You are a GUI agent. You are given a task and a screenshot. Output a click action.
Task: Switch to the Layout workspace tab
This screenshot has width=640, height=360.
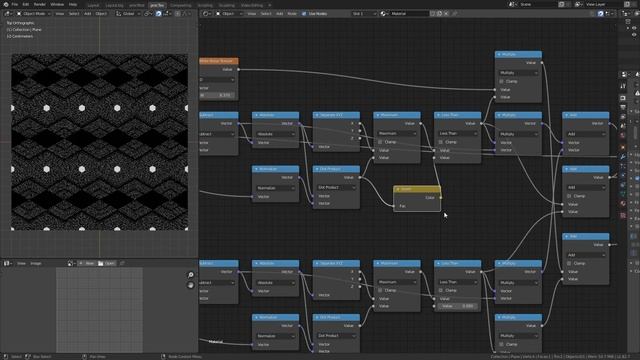click(93, 5)
